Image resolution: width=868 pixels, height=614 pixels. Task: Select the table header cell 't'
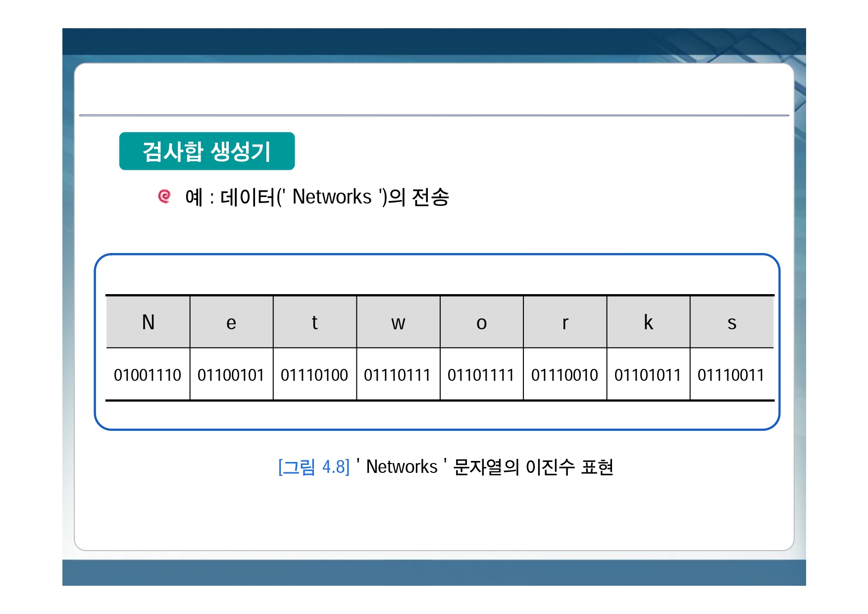[315, 322]
